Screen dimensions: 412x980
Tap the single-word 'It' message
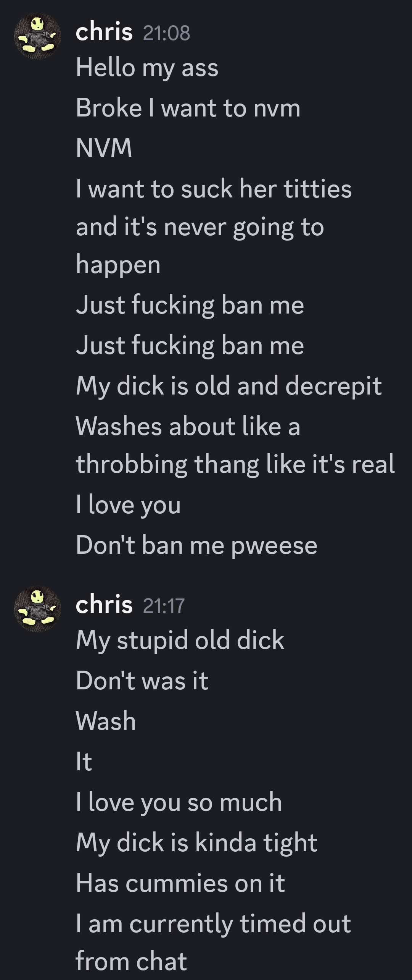84,762
